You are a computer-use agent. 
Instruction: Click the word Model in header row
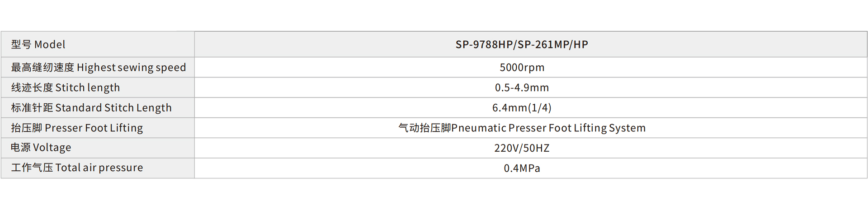tap(50, 44)
